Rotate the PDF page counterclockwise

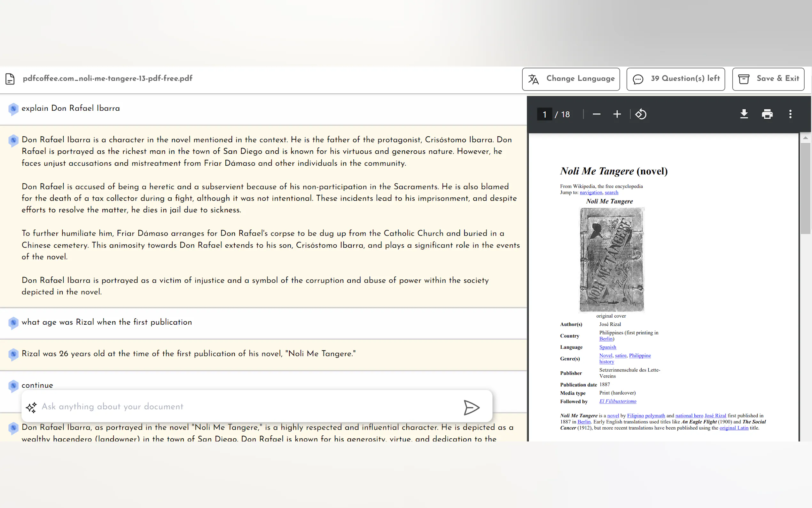640,114
